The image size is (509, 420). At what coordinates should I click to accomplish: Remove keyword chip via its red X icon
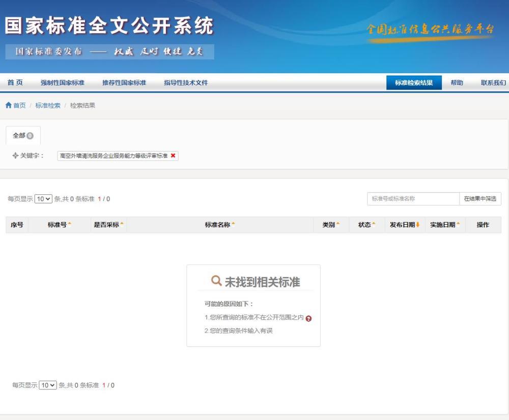click(x=175, y=156)
